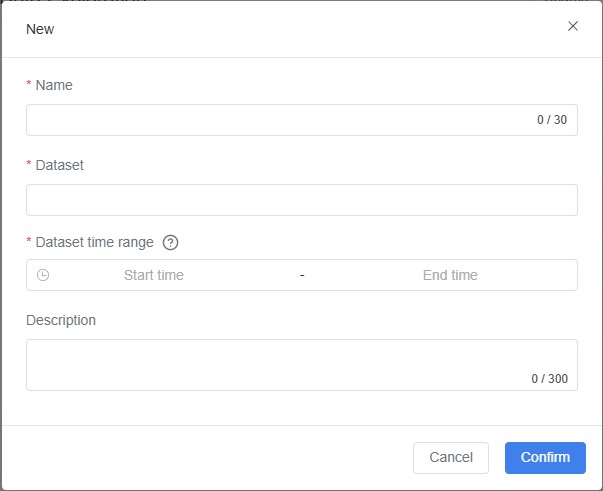Image resolution: width=603 pixels, height=491 pixels.
Task: Click the Description field label
Action: tap(61, 320)
